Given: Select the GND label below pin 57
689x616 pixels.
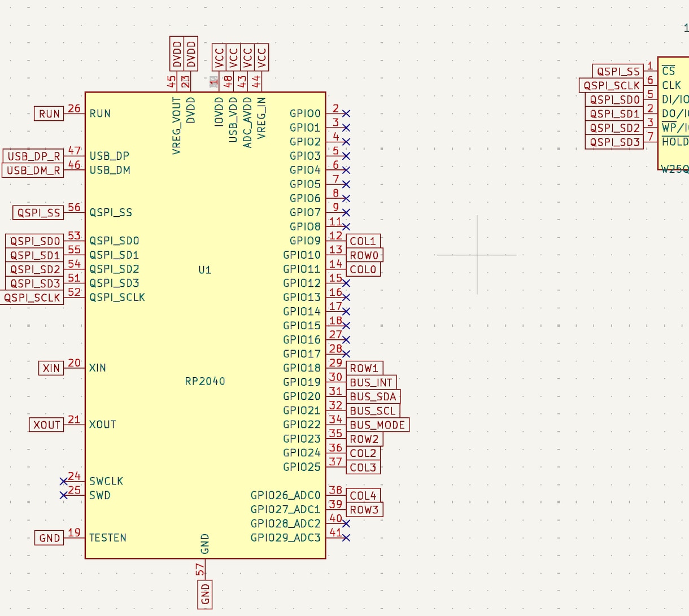Looking at the screenshot, I should pos(205,594).
